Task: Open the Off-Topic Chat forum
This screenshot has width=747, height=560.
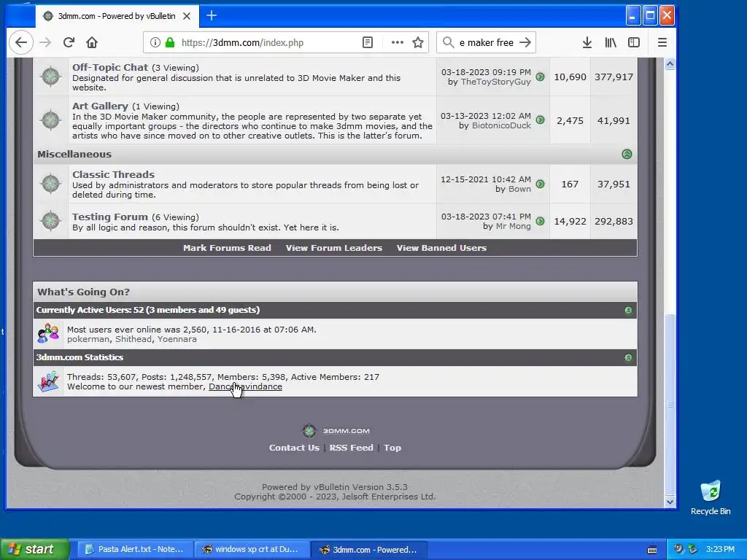Action: pyautogui.click(x=110, y=68)
